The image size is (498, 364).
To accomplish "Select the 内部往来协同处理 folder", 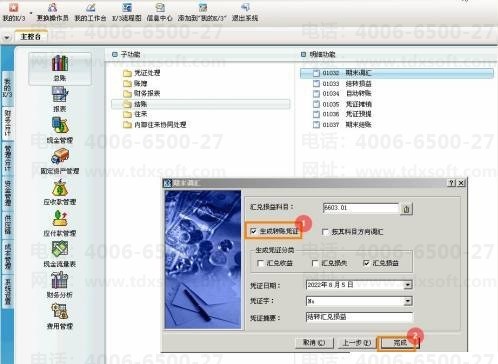I will pos(155,125).
